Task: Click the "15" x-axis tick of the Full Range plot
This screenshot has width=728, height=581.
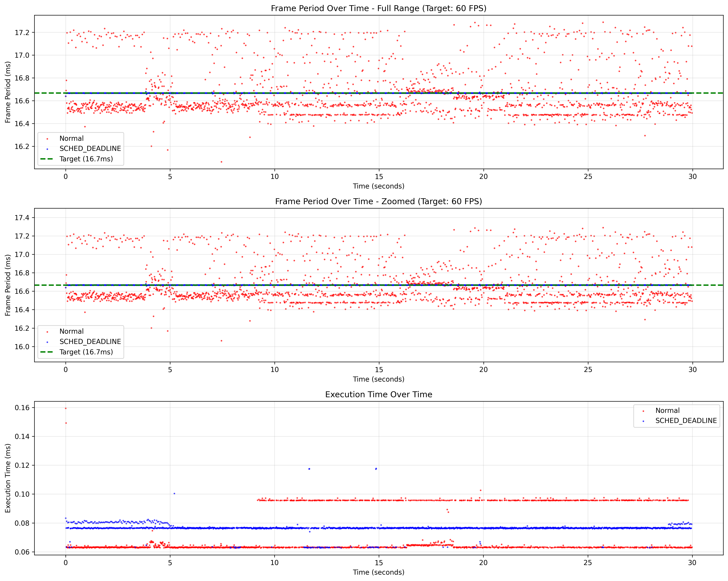Action: tap(379, 176)
